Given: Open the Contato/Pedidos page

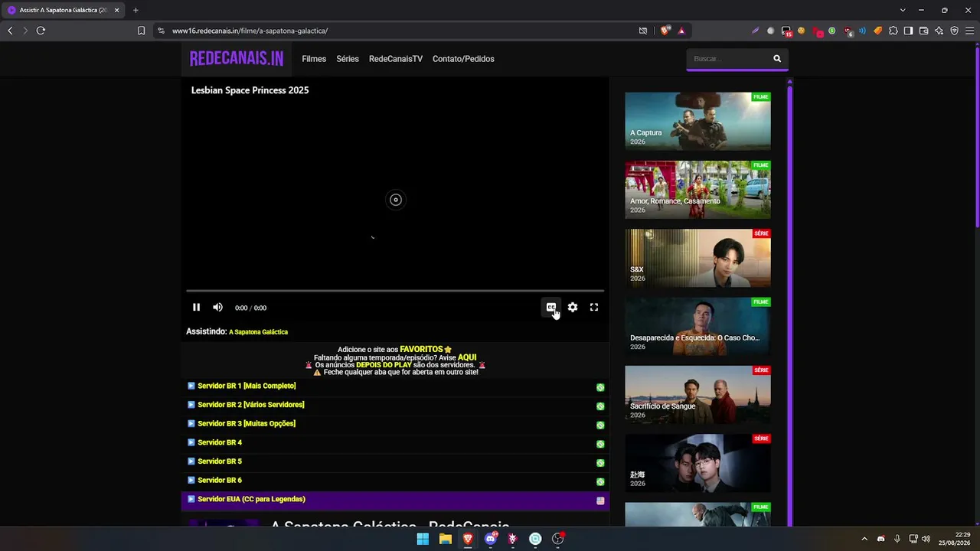Looking at the screenshot, I should click(x=463, y=59).
